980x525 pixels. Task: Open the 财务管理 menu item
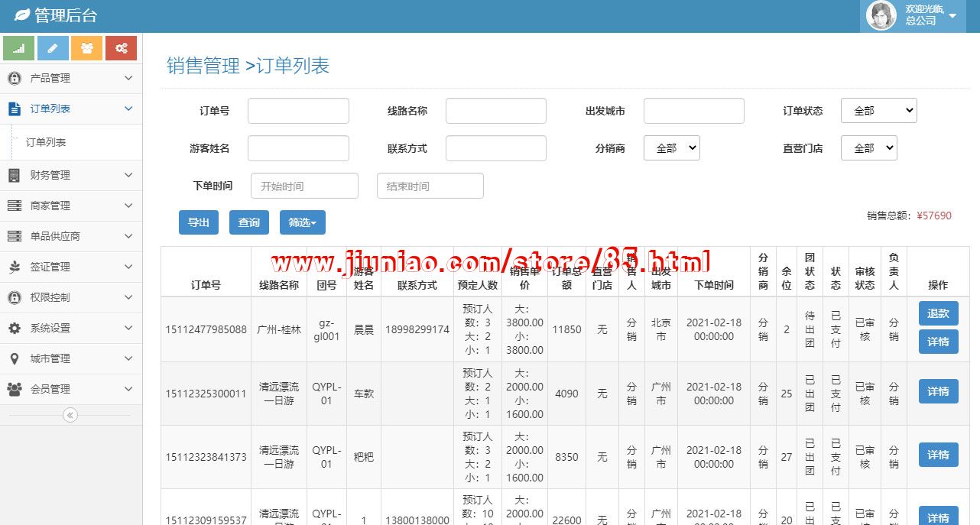click(x=71, y=175)
